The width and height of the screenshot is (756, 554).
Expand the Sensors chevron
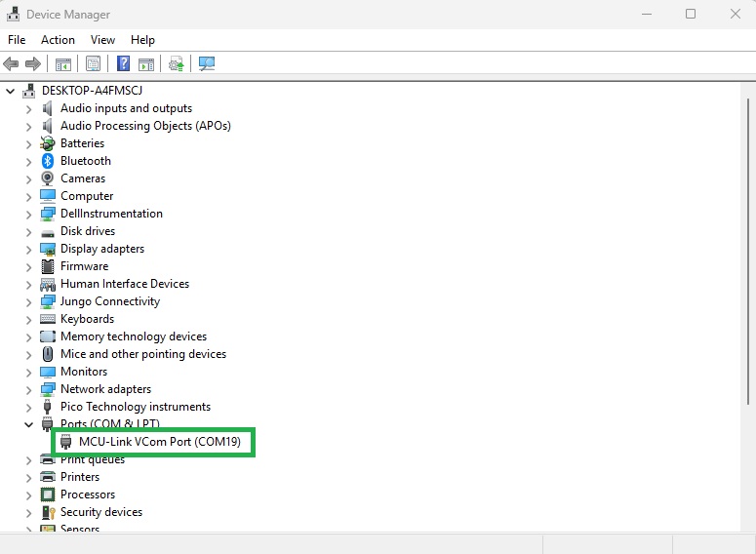click(28, 529)
